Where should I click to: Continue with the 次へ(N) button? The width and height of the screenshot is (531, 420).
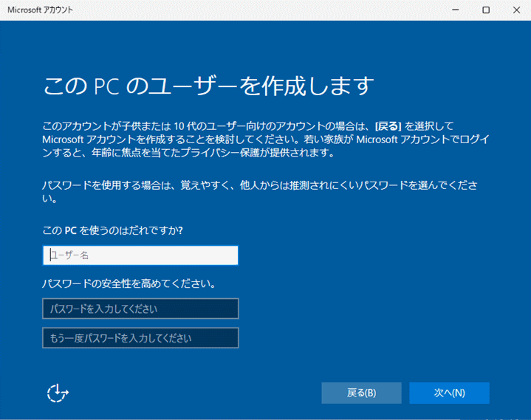click(x=449, y=393)
